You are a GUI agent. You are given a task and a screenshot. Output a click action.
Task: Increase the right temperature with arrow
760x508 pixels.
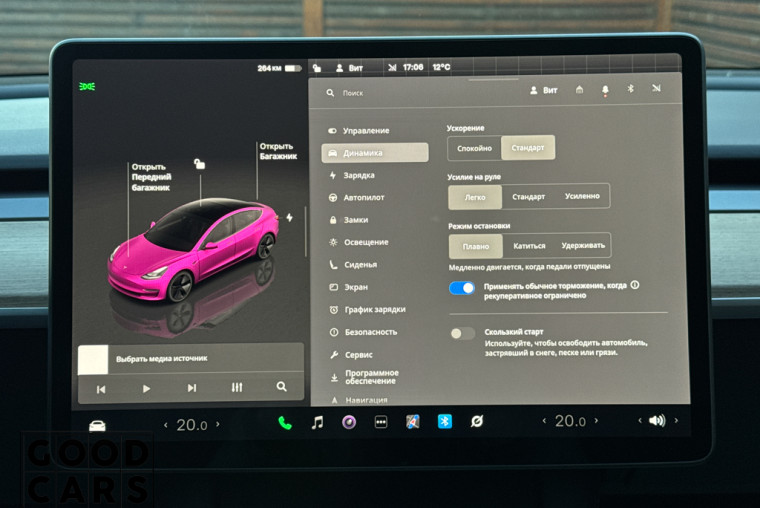(596, 420)
